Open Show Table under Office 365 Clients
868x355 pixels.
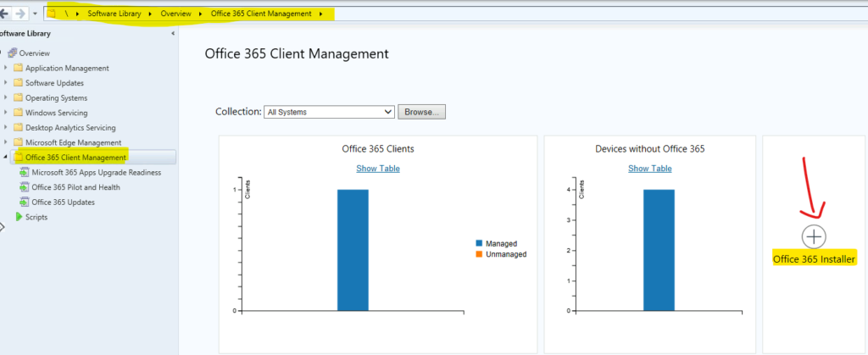pos(378,168)
